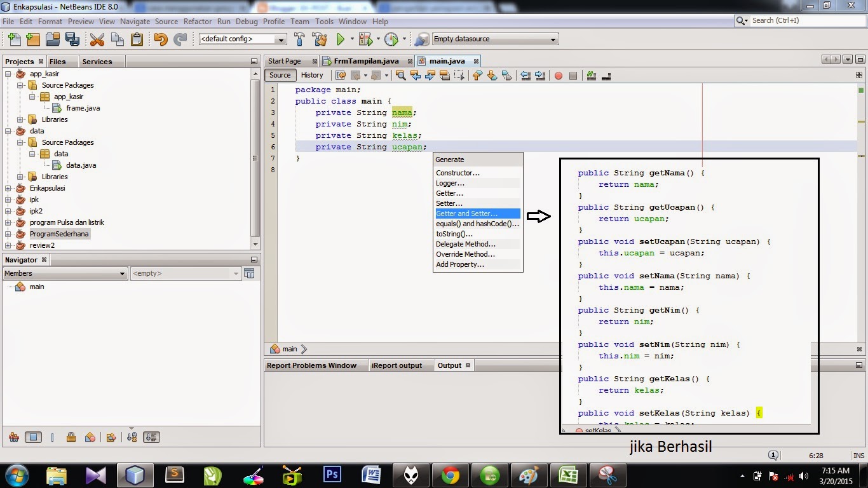Open the Members dropdown in Navigator
This screenshot has height=488, width=868.
pos(65,273)
